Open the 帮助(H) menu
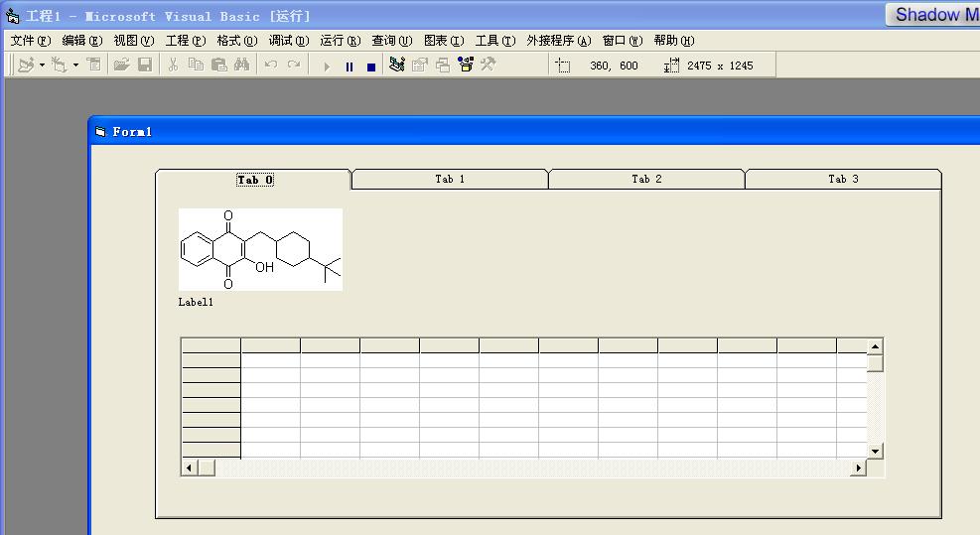The image size is (980, 535). (x=674, y=41)
